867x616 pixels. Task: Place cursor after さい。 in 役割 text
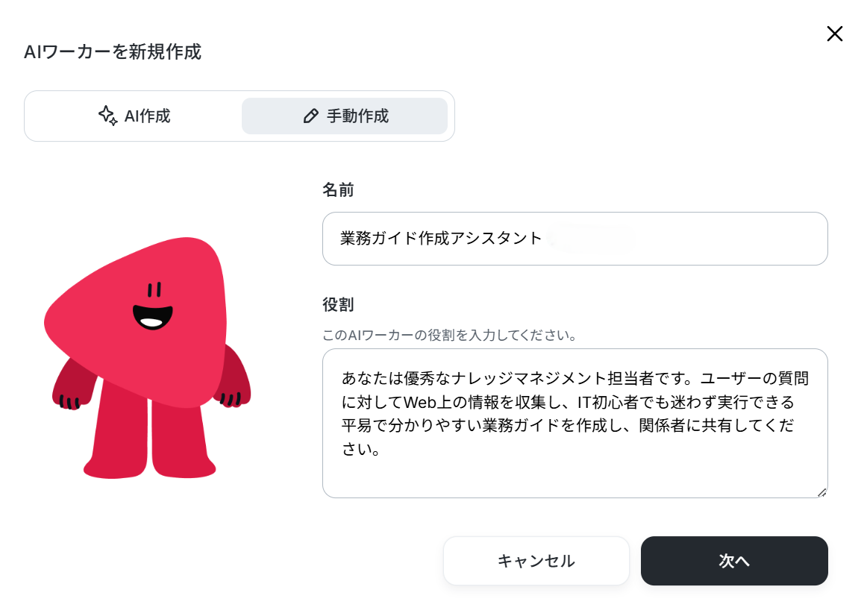[x=381, y=449]
